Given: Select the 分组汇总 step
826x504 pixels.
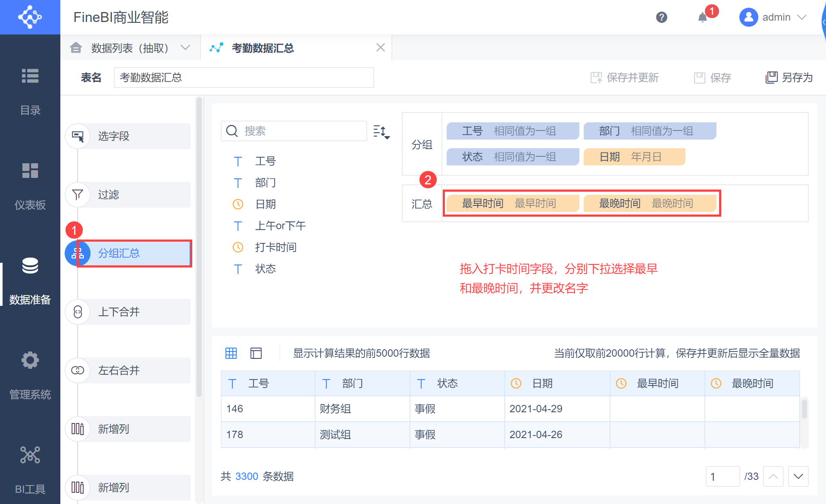Looking at the screenshot, I should click(x=128, y=253).
